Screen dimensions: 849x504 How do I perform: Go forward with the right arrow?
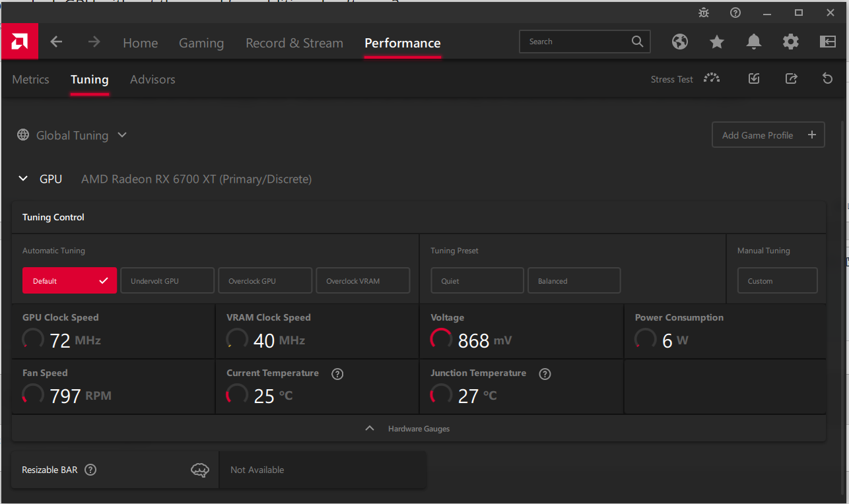94,42
